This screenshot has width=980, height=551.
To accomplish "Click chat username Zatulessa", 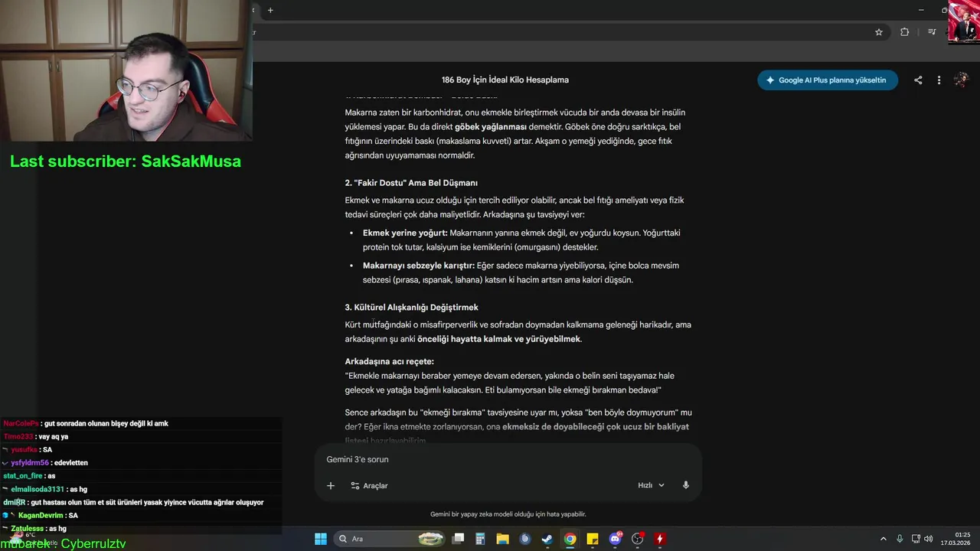I will (x=28, y=528).
